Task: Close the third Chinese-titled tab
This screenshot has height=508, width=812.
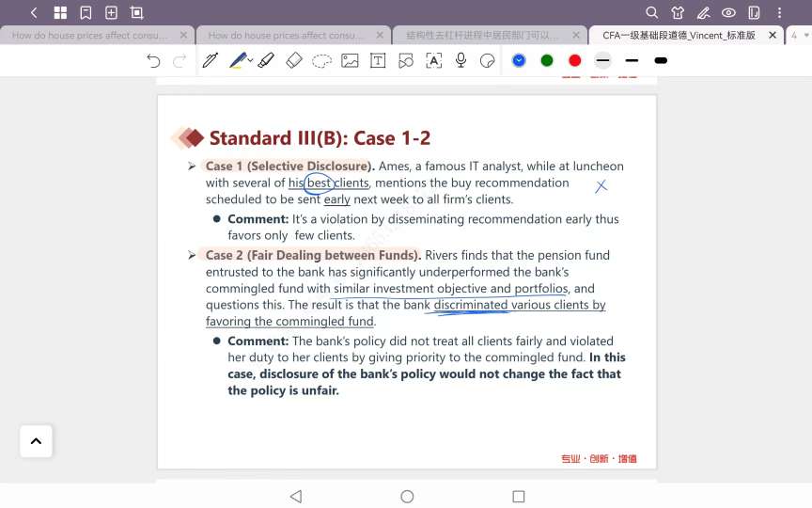Action: [576, 35]
